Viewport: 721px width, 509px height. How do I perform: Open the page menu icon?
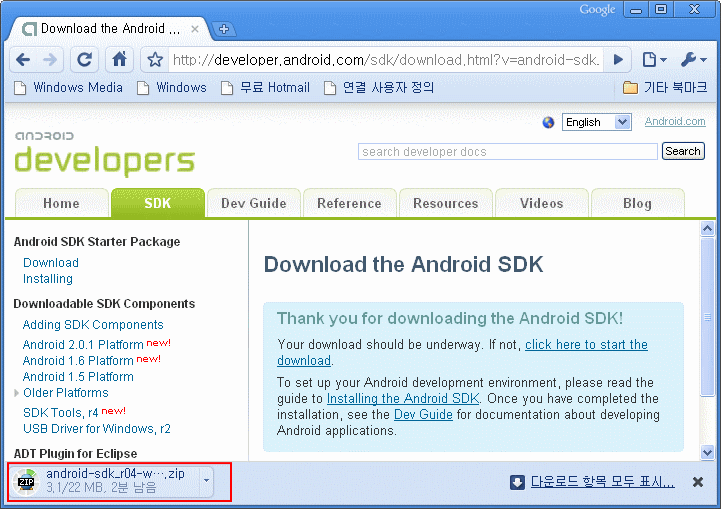click(654, 60)
